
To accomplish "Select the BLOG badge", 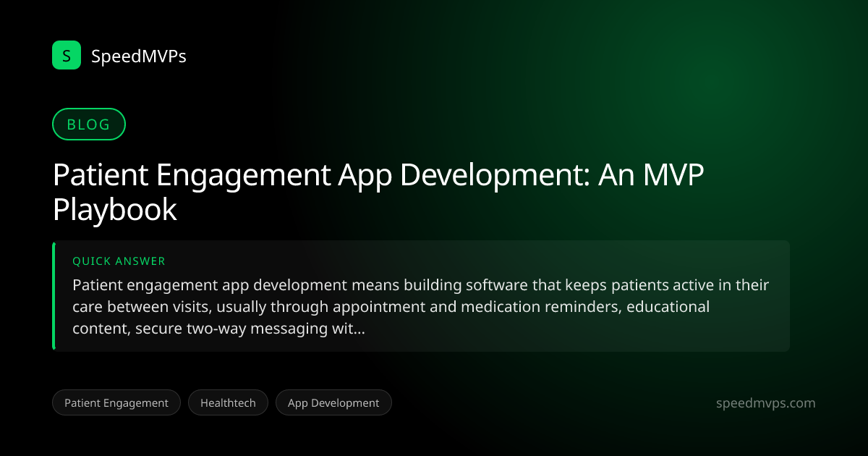I will pyautogui.click(x=89, y=124).
